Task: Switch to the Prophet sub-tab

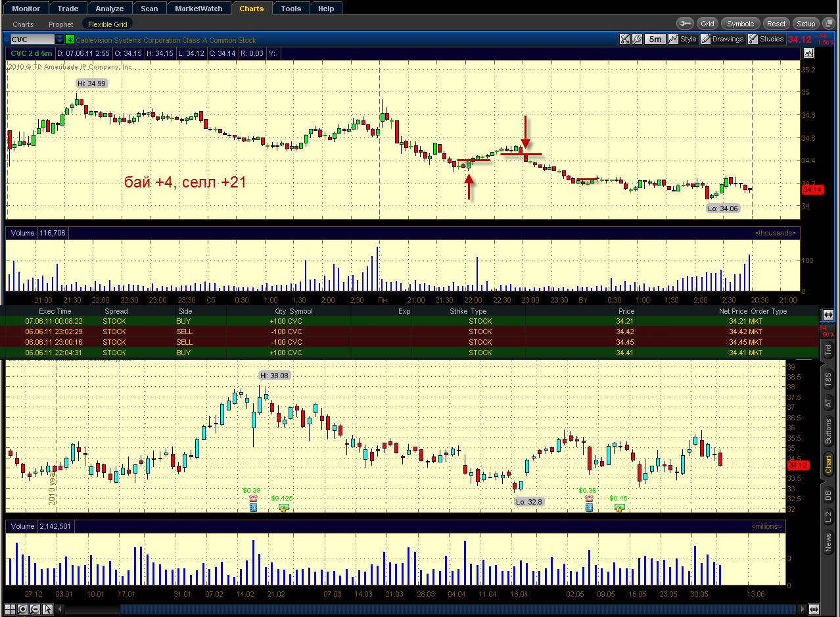Action: [x=61, y=24]
